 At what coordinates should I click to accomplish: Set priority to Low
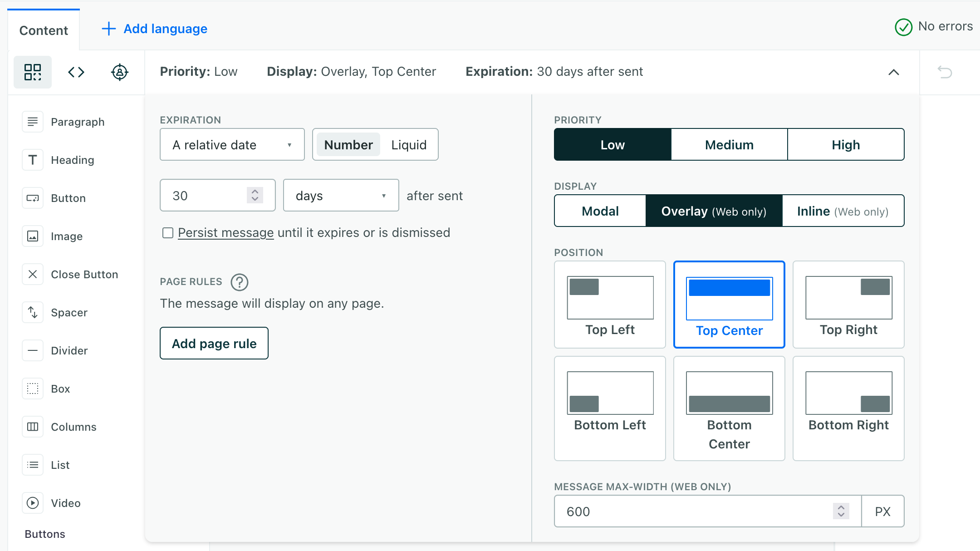(x=612, y=144)
